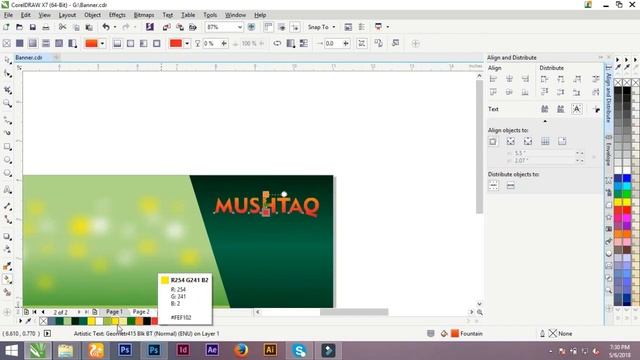Click the No Color swatch in document palette

(43, 321)
